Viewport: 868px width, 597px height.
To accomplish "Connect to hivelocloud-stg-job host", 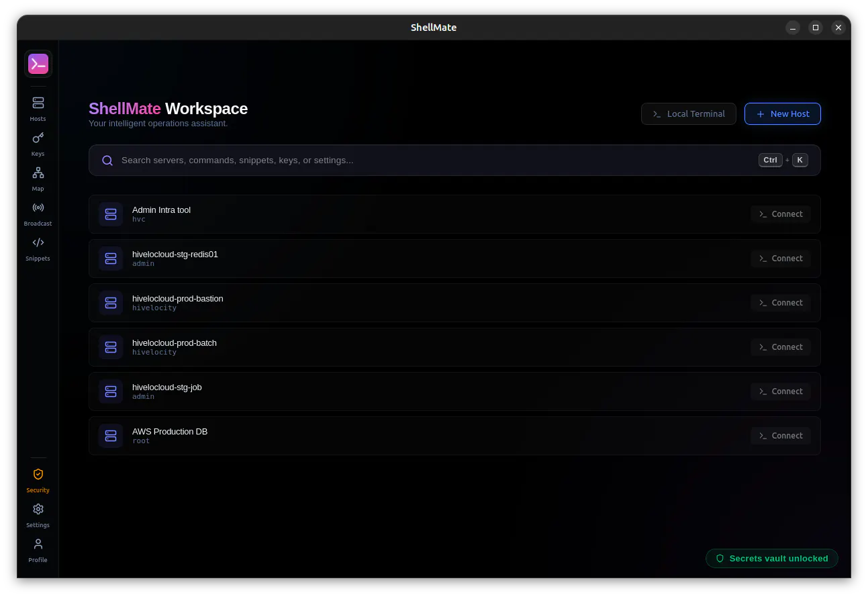I will (x=781, y=392).
